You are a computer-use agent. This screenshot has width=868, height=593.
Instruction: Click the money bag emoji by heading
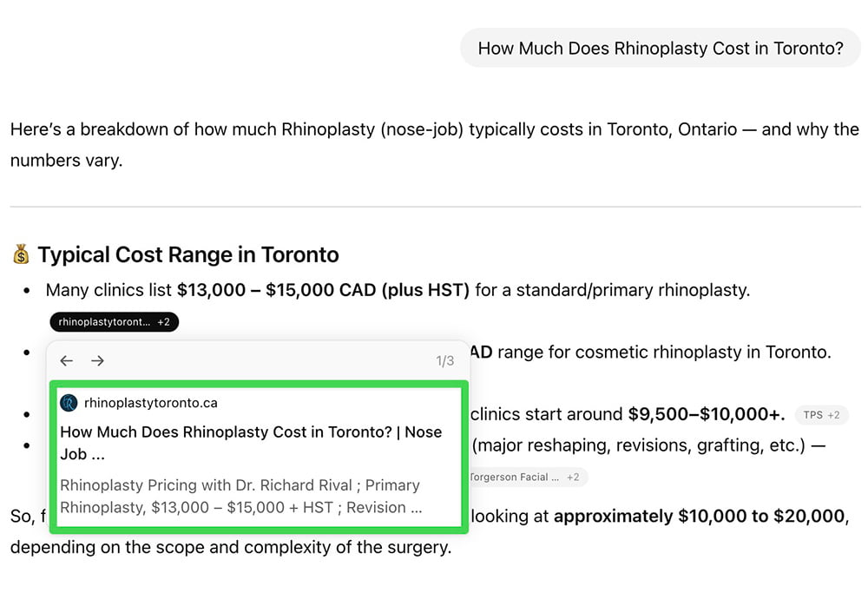[x=21, y=254]
